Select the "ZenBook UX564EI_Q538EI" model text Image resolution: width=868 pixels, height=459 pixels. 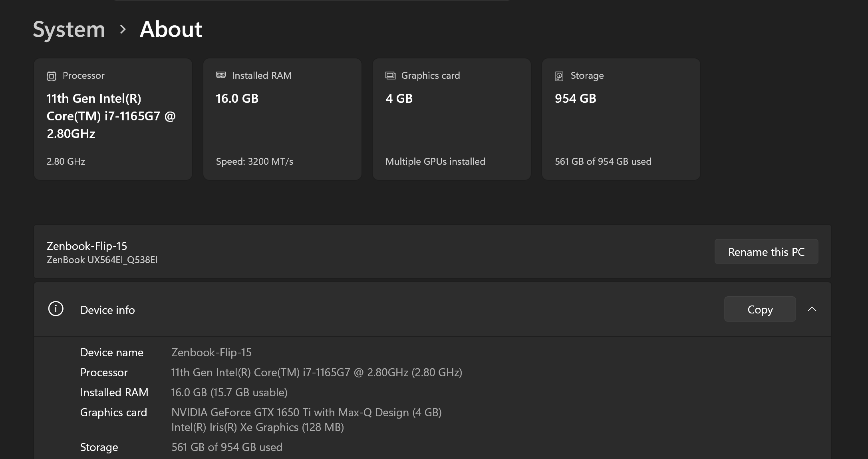coord(102,260)
